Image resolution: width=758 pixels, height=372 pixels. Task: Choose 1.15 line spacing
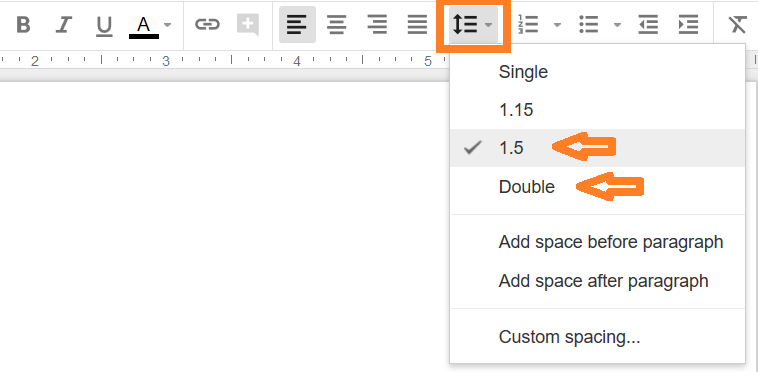pos(598,110)
